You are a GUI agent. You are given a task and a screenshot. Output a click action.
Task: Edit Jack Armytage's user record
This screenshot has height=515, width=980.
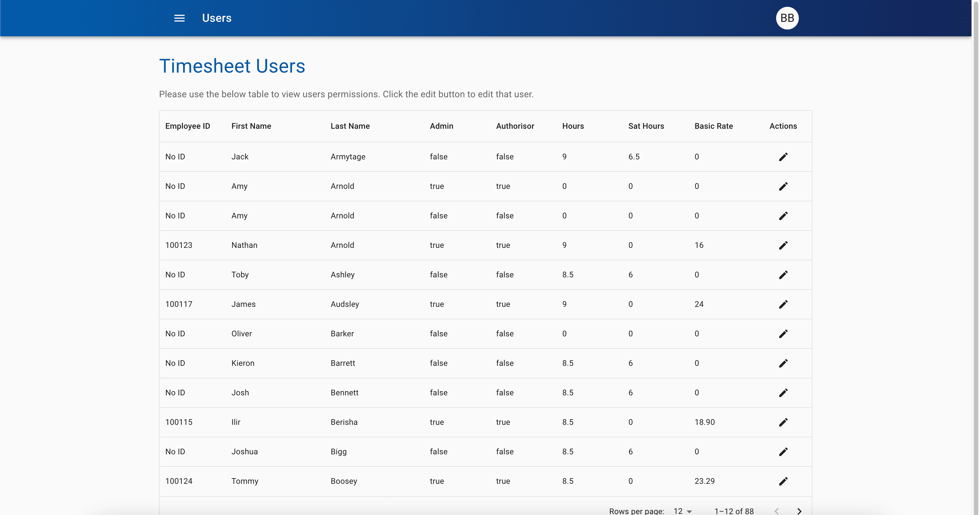[x=783, y=157]
